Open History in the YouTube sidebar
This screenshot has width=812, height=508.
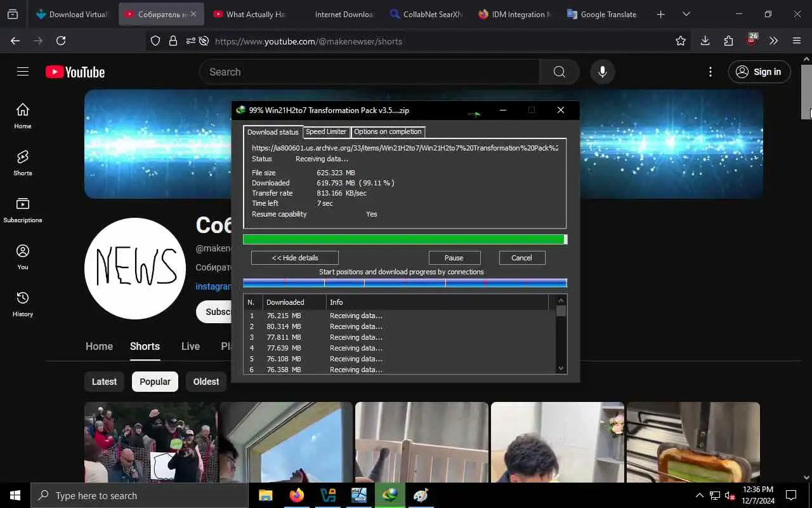pyautogui.click(x=23, y=304)
